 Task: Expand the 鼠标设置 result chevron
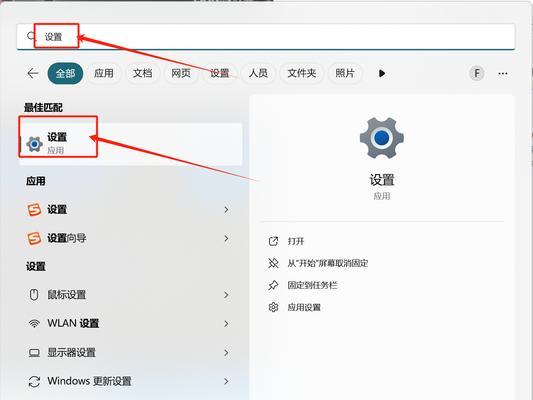pos(226,295)
